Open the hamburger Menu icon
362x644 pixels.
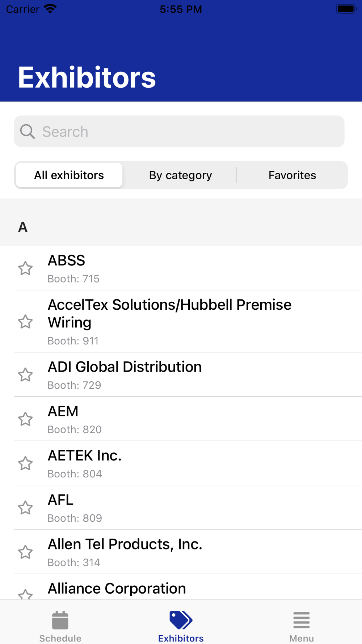click(x=301, y=620)
